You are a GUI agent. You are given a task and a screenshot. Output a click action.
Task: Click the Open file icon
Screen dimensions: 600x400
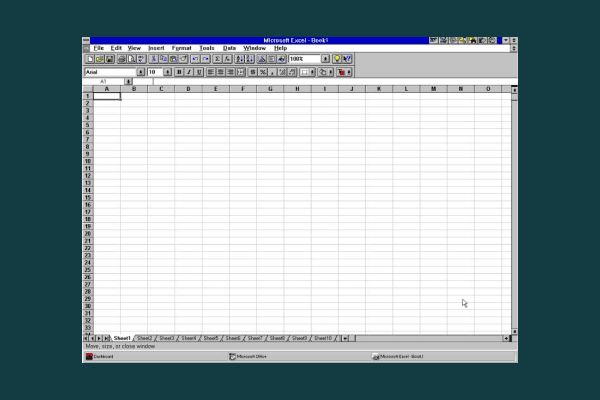coord(98,59)
